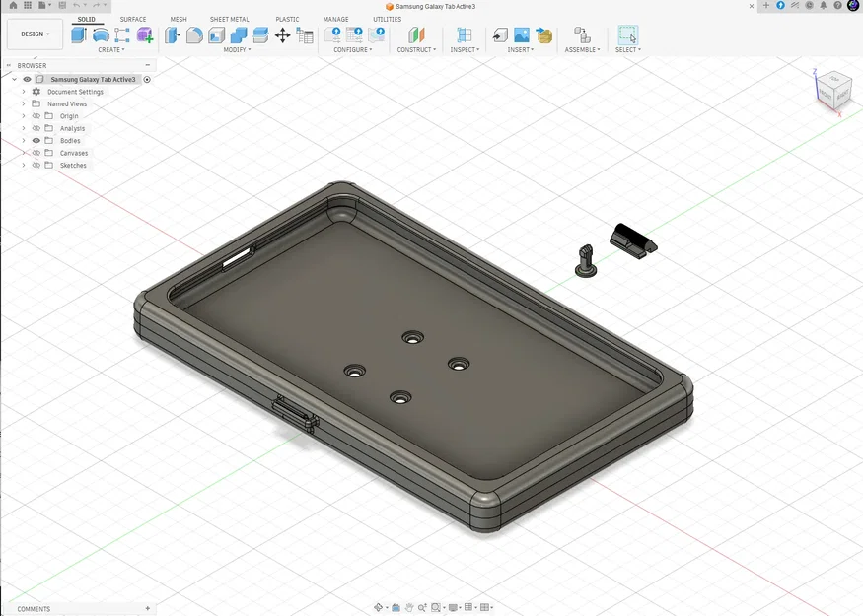Click the Assemble panel component icon
This screenshot has height=616, width=863.
[582, 35]
